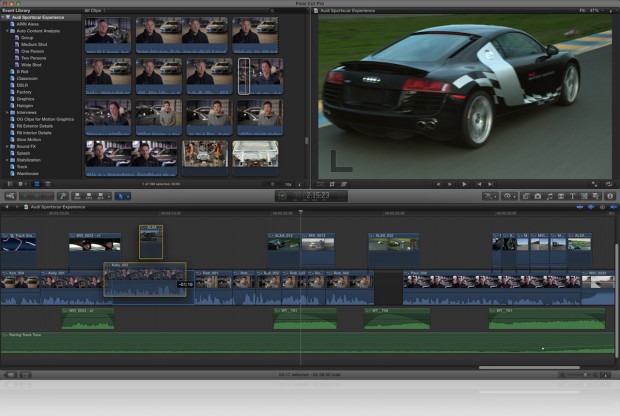Switch browser to filmstrip view
Image resolution: width=620 pixels, height=416 pixels.
coord(37,184)
